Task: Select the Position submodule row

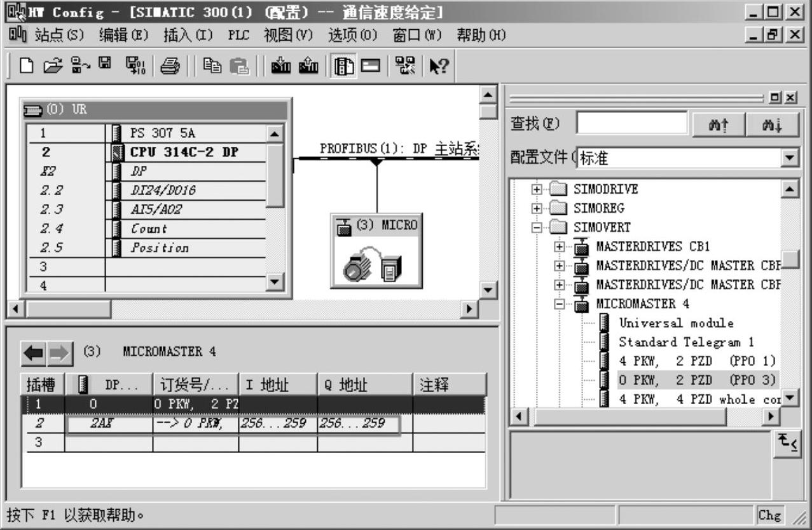Action: (146, 248)
